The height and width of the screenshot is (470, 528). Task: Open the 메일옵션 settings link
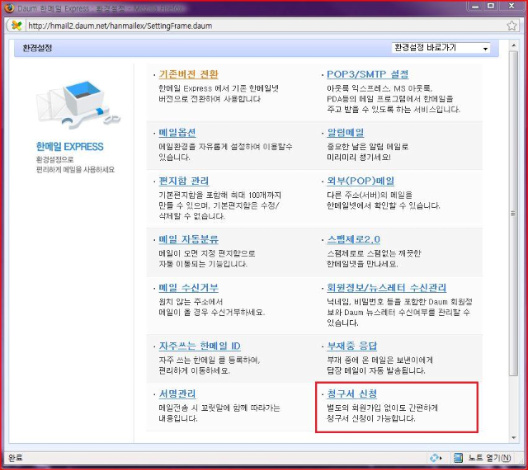coord(177,132)
